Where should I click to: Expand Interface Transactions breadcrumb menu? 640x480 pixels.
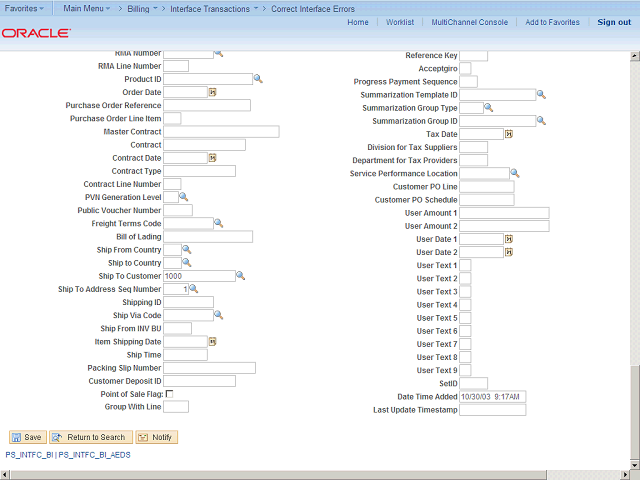click(214, 9)
